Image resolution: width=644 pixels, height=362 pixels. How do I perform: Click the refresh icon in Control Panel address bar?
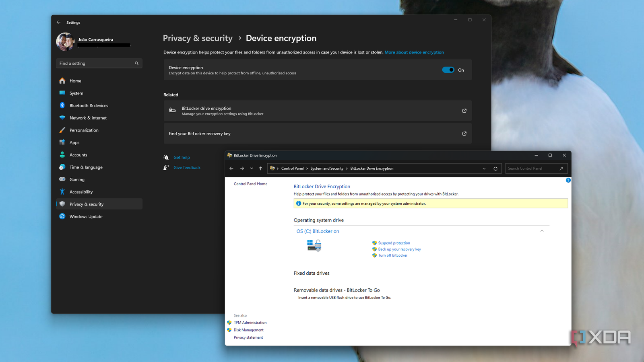pos(495,169)
